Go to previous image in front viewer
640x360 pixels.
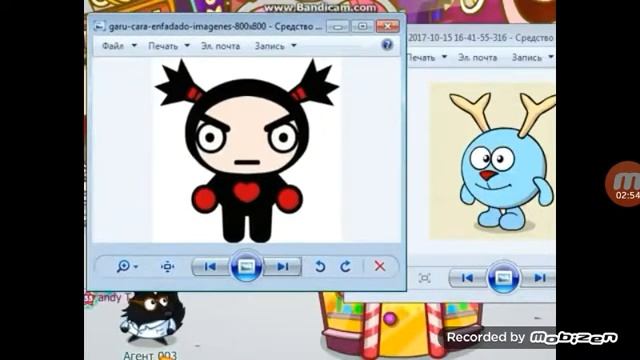210,267
